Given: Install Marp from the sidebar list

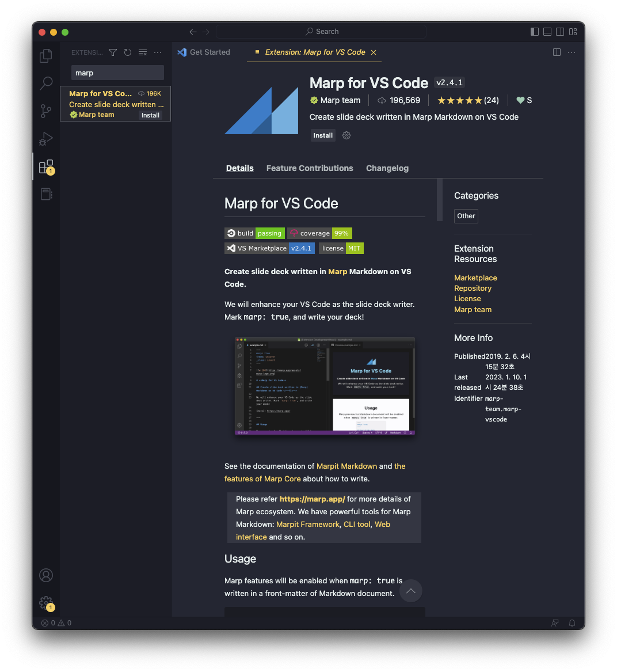Looking at the screenshot, I should 150,115.
